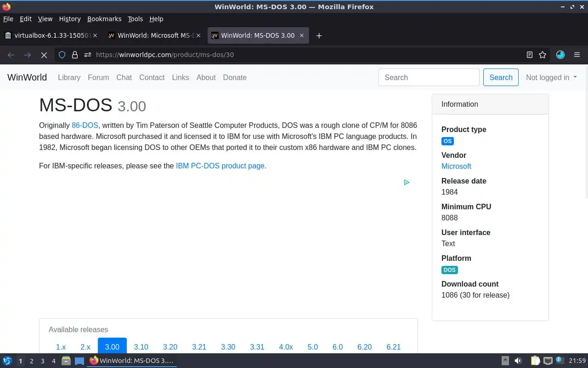Open the Help menu
Image resolution: width=588 pixels, height=368 pixels.
(156, 19)
